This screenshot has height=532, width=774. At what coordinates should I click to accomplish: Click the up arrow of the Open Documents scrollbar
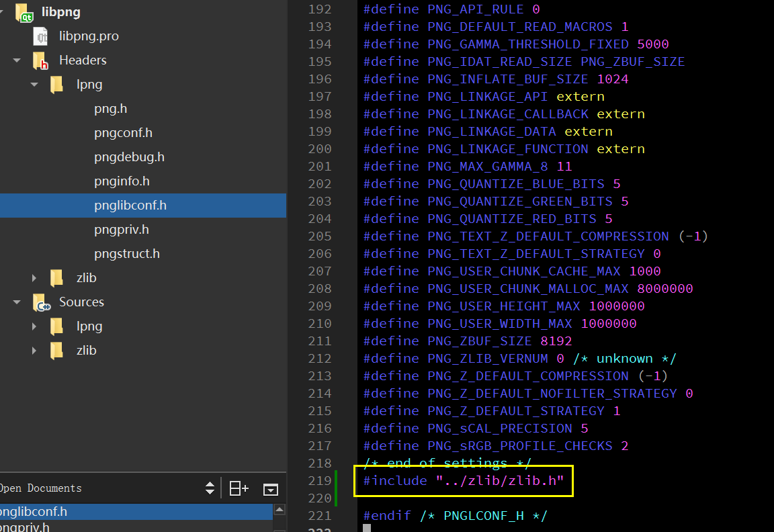(279, 508)
